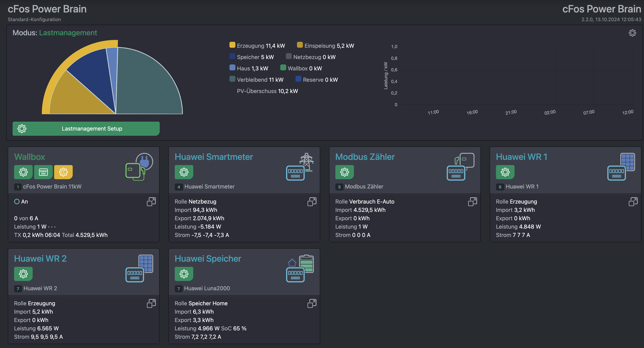Screen dimensions: 644x348
Task: Click the cFos Power Brain 11kW label
Action: click(52, 186)
